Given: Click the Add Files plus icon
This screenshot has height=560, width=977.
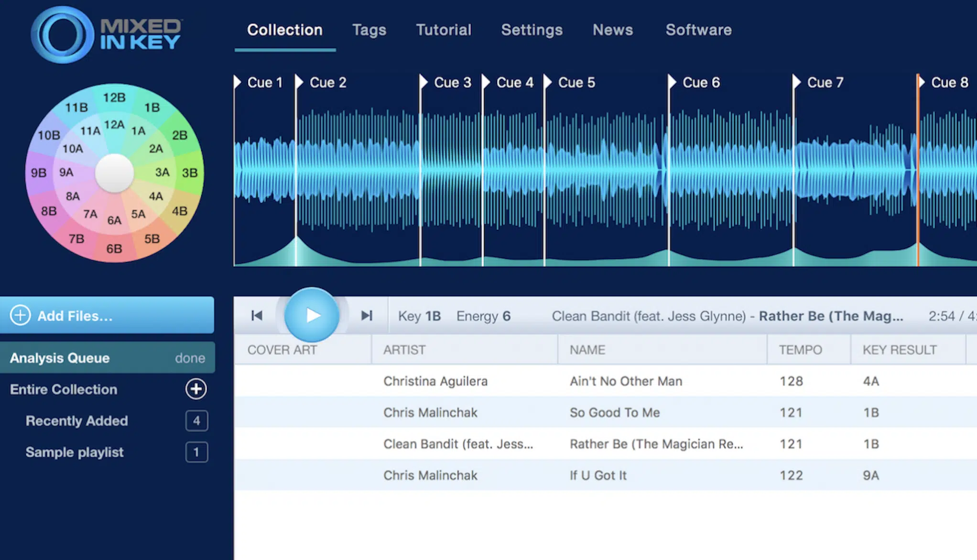Looking at the screenshot, I should click(x=20, y=315).
